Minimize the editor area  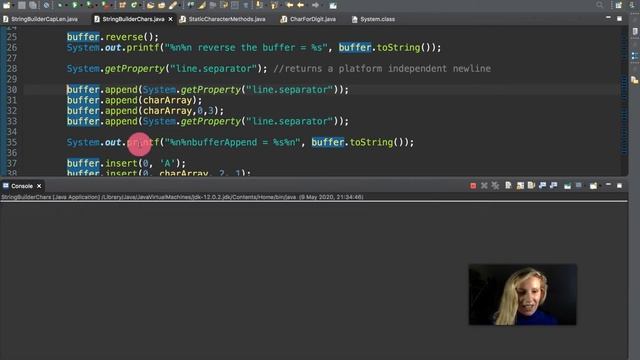pos(608,18)
